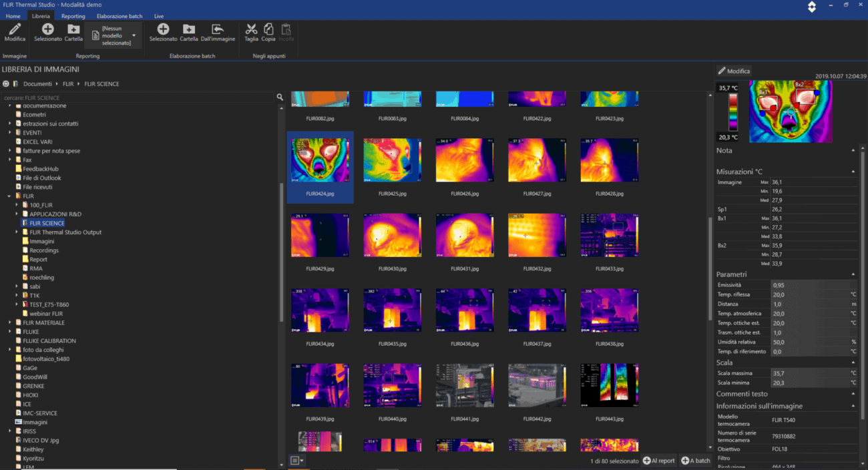Click the search magnifier icon in library

280,97
